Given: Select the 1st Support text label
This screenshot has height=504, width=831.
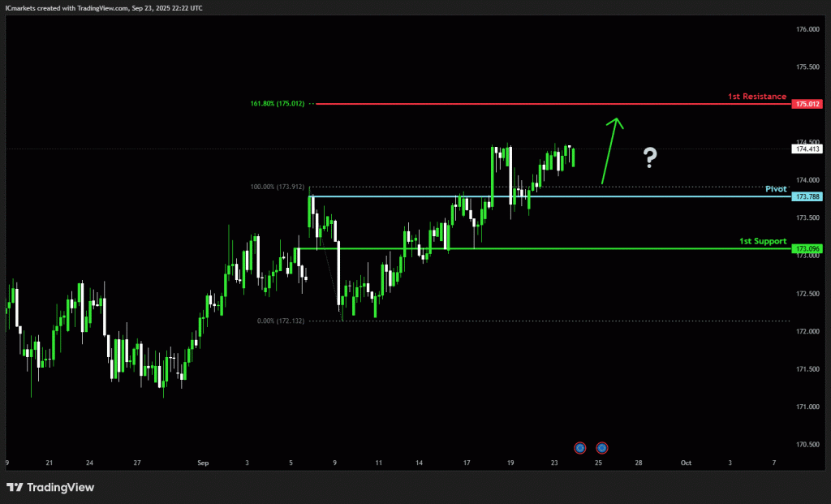Looking at the screenshot, I should pos(762,241).
